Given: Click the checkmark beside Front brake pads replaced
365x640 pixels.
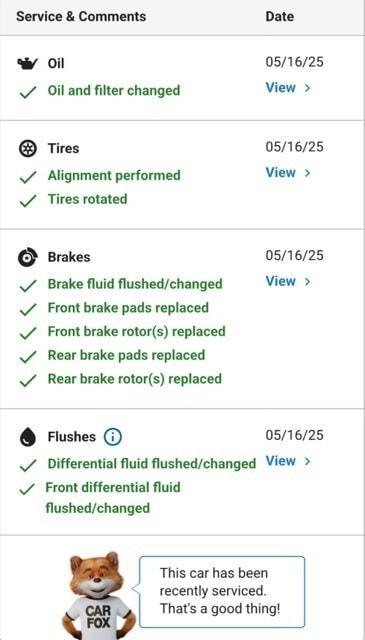Looking at the screenshot, I should [x=28, y=309].
